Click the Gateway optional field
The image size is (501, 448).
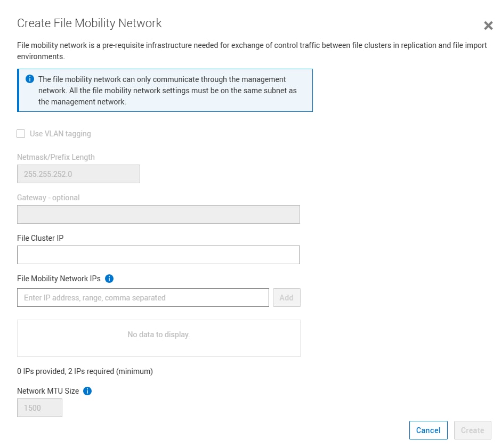[158, 214]
